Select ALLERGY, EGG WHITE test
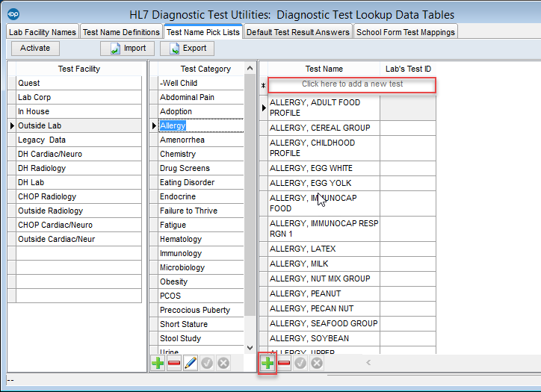Screen dimensions: 541x392 pyautogui.click(x=324, y=168)
